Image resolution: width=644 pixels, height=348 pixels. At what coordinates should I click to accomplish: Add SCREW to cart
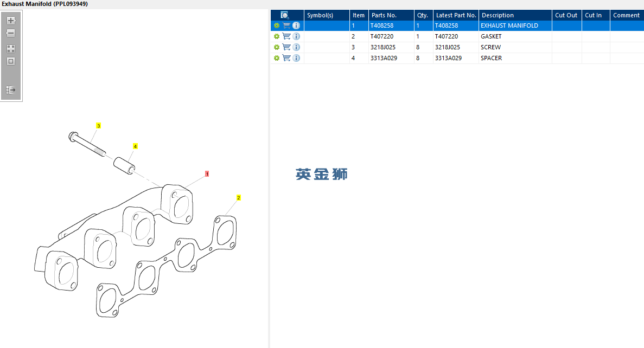(286, 47)
